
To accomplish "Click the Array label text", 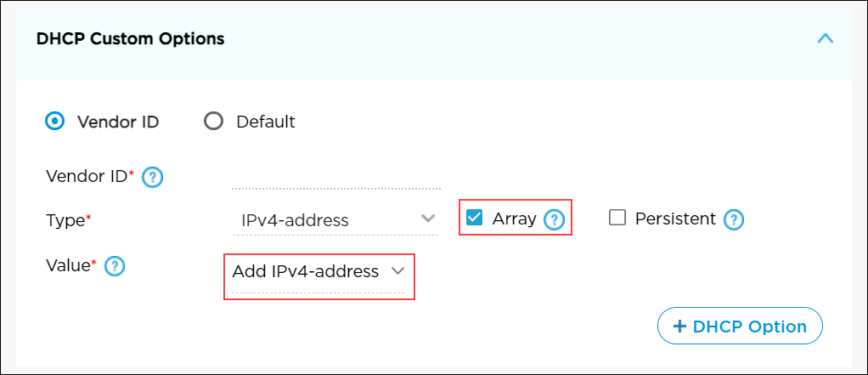I will (515, 219).
